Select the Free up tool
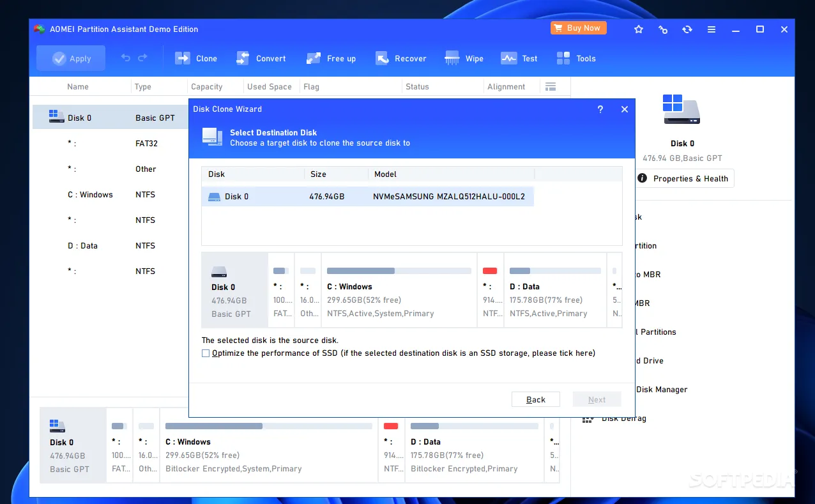Image resolution: width=815 pixels, height=504 pixels. (314, 59)
